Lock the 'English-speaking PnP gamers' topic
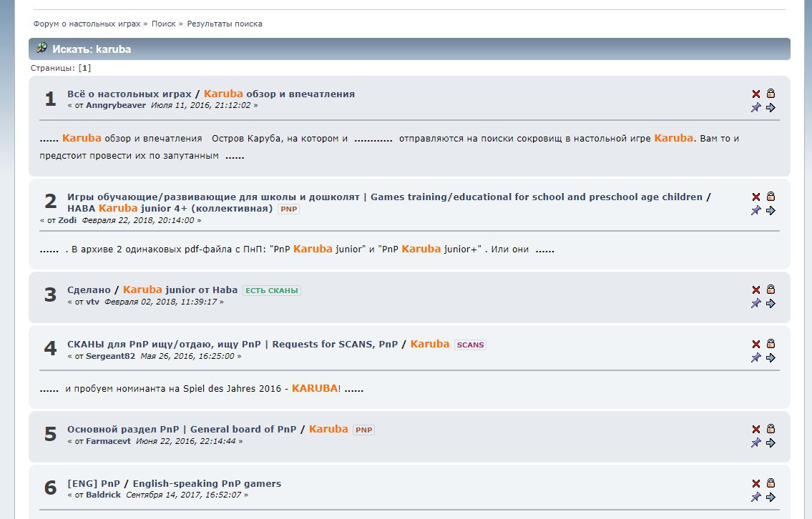The width and height of the screenshot is (812, 519). [771, 483]
